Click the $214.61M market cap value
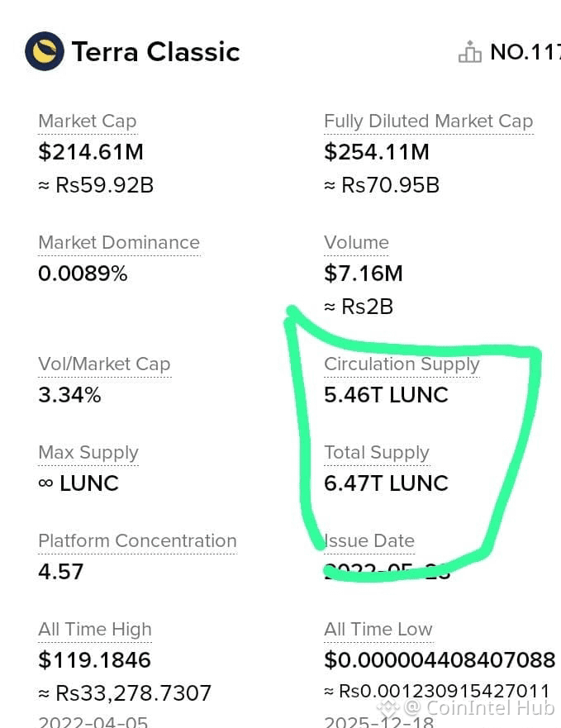 point(91,152)
